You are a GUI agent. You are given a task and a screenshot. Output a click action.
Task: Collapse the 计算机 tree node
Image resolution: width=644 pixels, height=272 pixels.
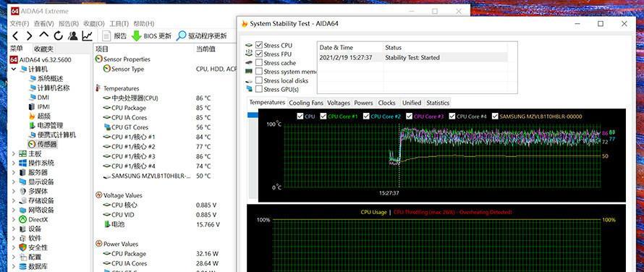tap(14, 69)
